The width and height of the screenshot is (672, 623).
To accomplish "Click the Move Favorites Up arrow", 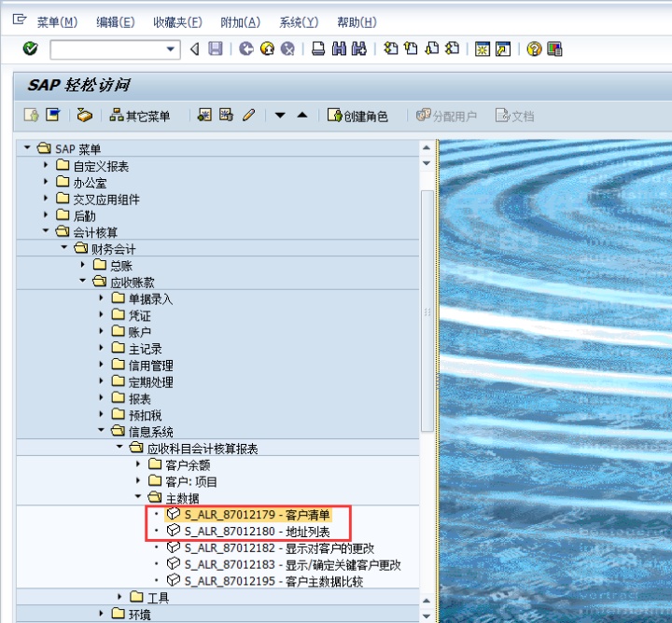I will tap(302, 115).
